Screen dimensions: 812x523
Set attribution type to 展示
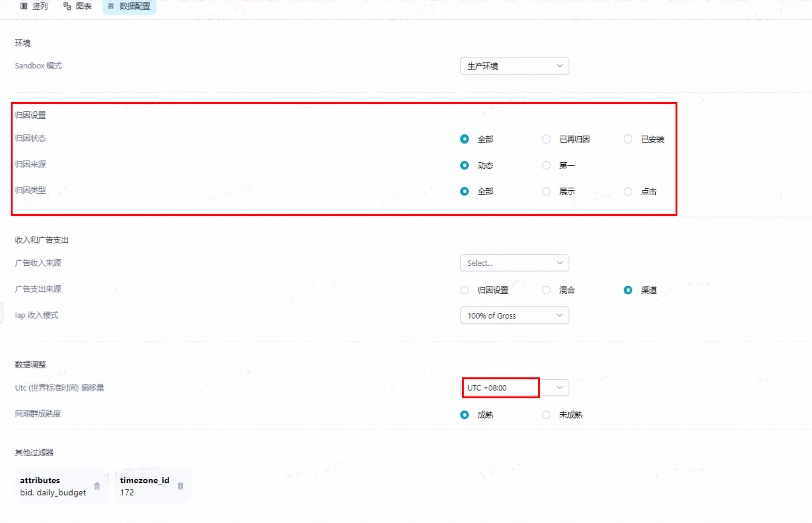pyautogui.click(x=546, y=191)
